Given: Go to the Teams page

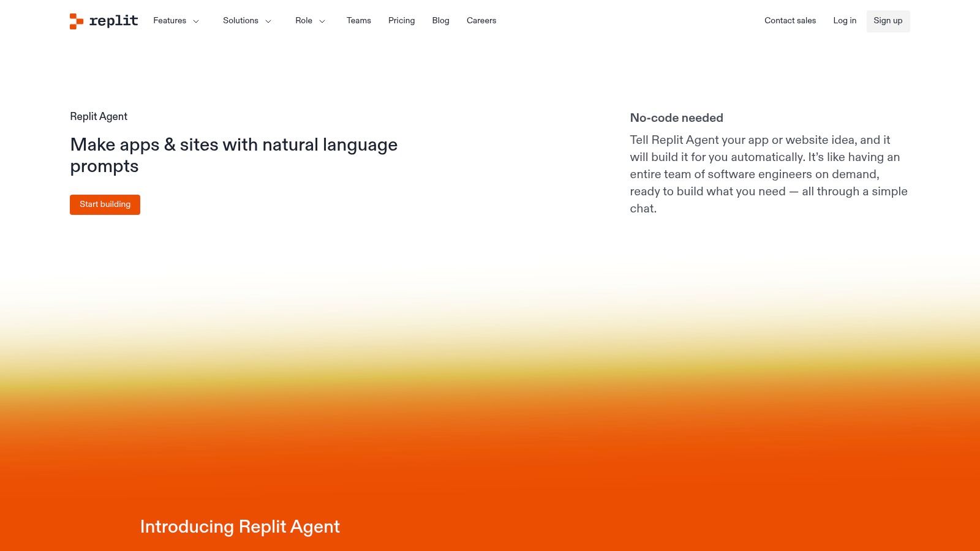Looking at the screenshot, I should point(359,21).
